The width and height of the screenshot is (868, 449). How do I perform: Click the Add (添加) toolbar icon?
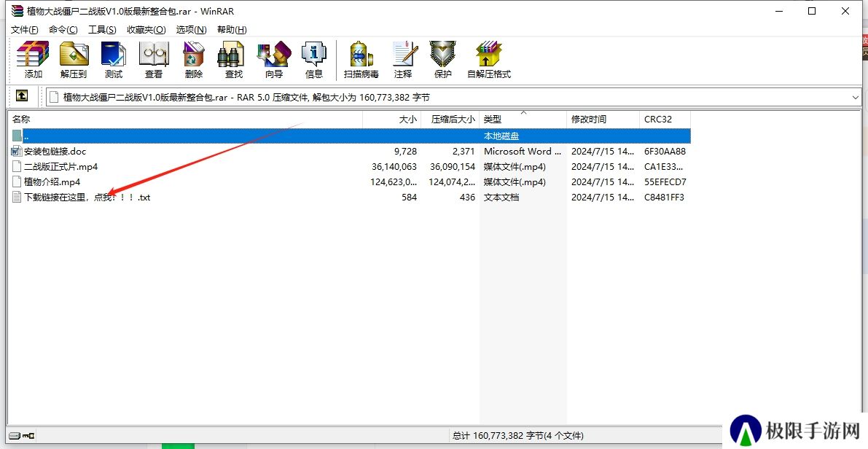[x=33, y=59]
